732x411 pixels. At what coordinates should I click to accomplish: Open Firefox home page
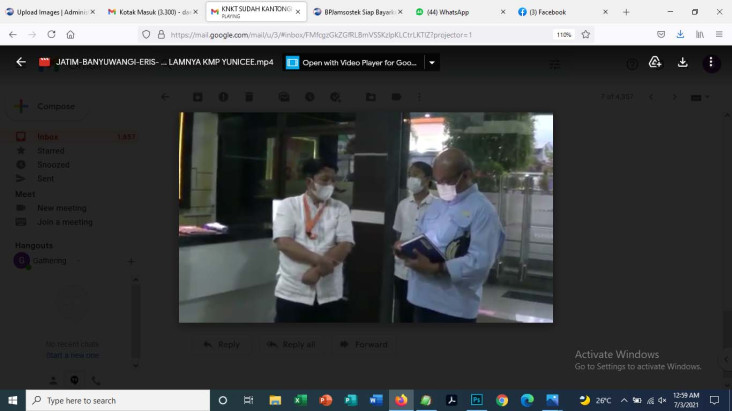click(70, 35)
